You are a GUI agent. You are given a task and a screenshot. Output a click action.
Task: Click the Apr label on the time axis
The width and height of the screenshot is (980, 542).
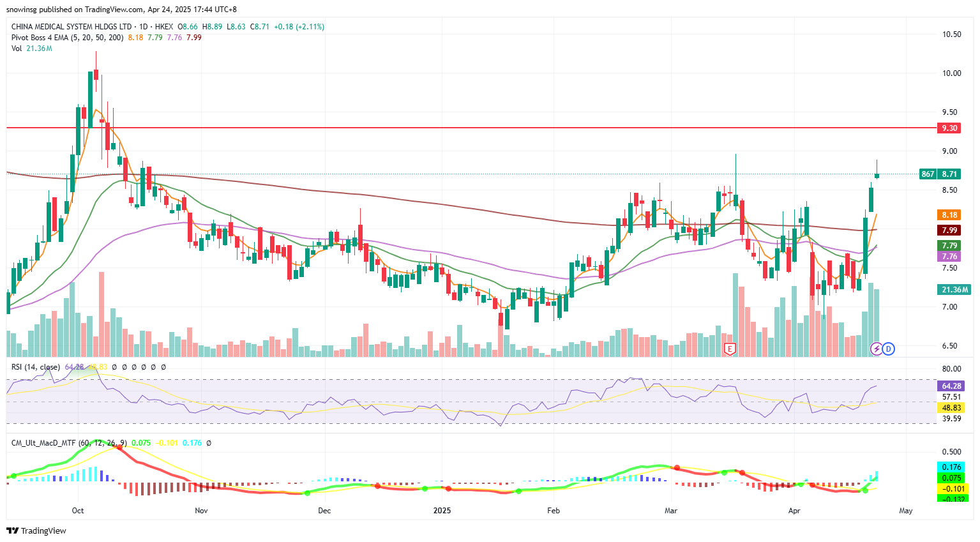coord(794,511)
